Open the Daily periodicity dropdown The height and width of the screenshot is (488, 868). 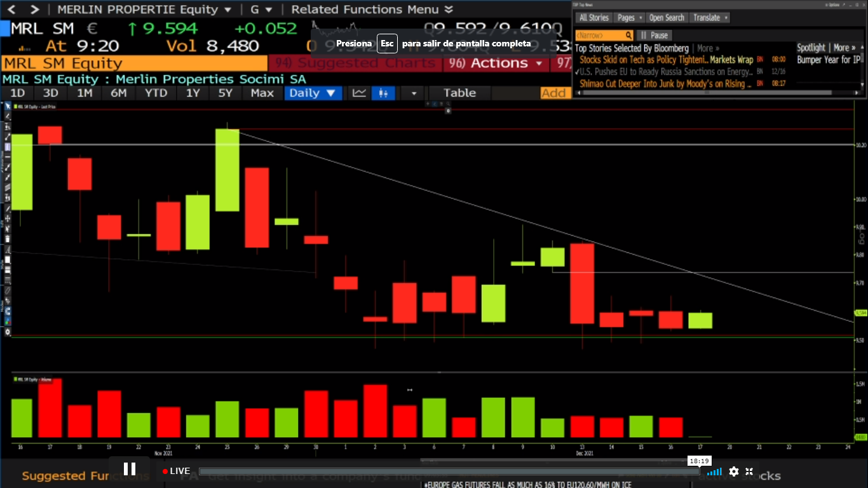[313, 93]
